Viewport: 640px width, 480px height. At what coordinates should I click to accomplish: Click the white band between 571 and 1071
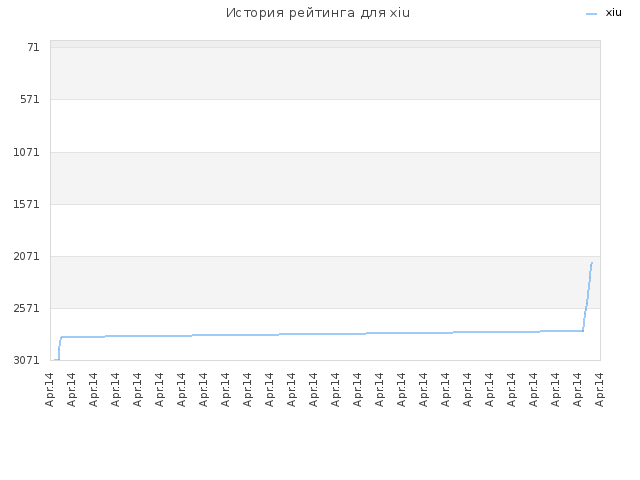[x=325, y=126]
